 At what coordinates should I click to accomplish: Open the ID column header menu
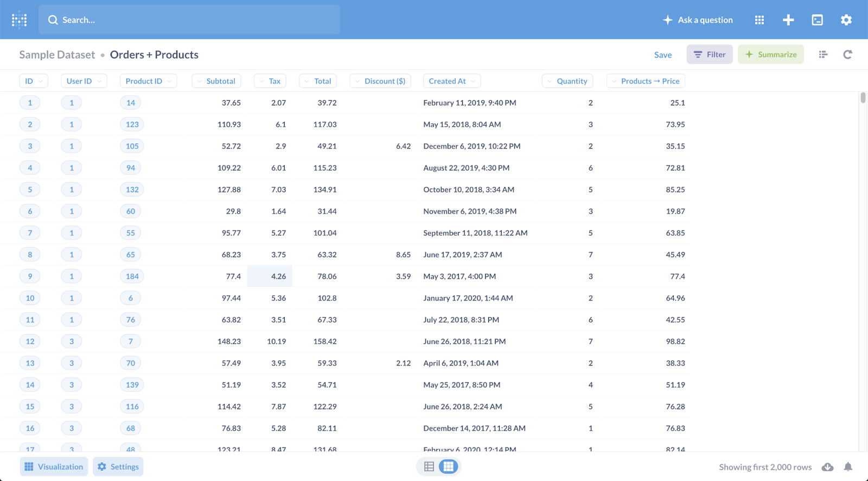click(34, 81)
